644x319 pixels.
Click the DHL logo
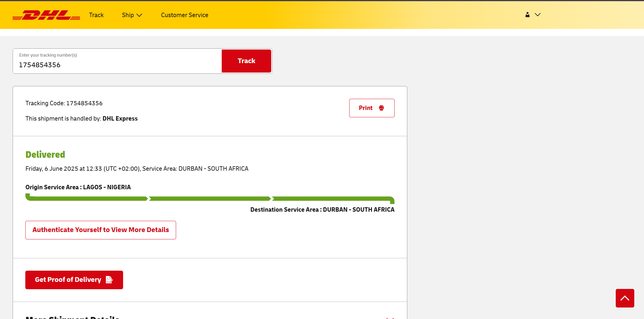46,15
